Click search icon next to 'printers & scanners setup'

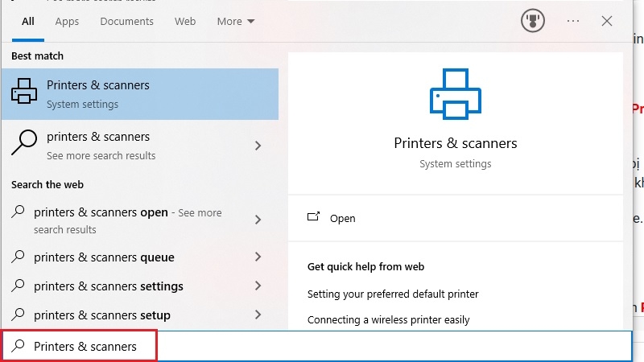tap(18, 315)
